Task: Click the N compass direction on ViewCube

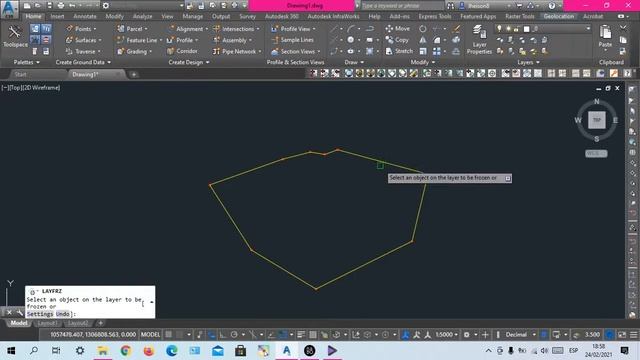Action: 597,101
